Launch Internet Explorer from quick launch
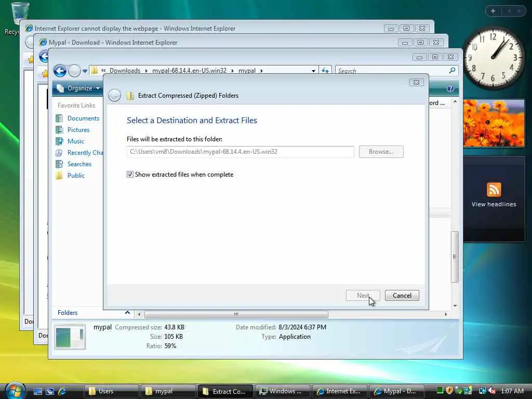This screenshot has height=399, width=532. [x=62, y=391]
